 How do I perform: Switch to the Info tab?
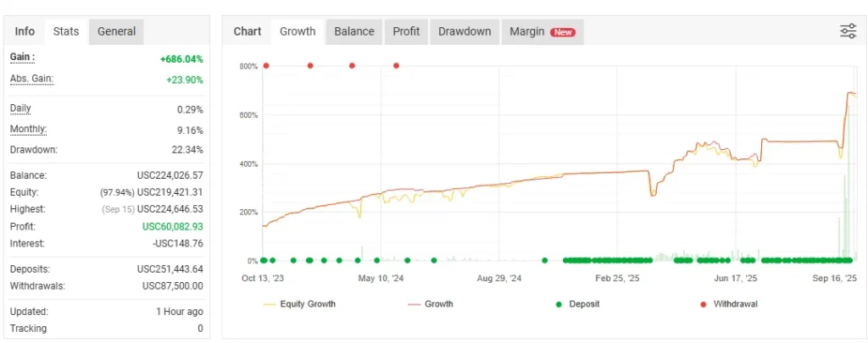click(x=25, y=31)
